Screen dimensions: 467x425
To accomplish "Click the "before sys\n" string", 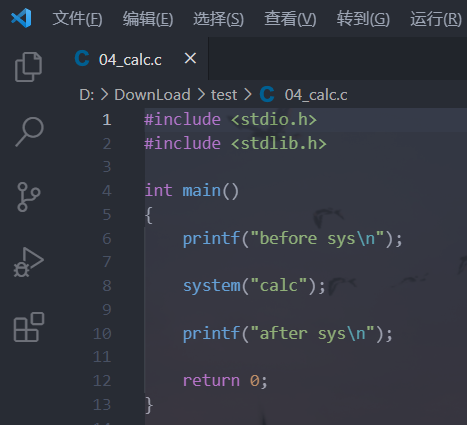I will tap(317, 239).
